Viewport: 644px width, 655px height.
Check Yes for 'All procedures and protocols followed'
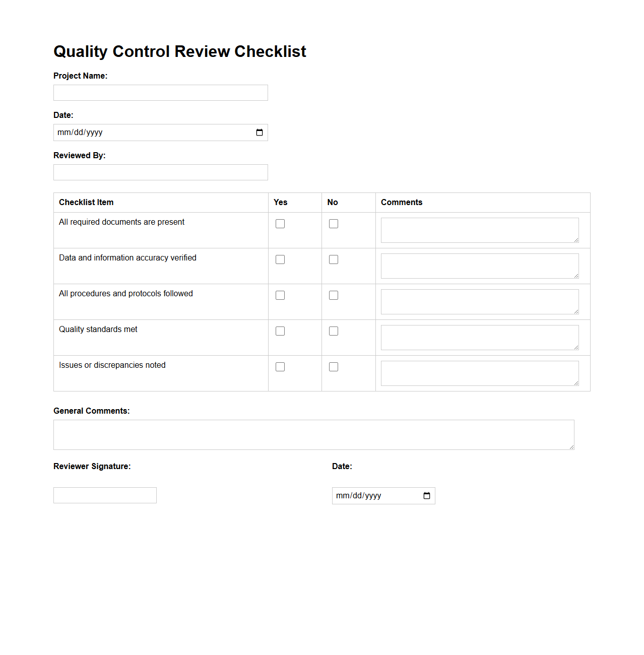click(280, 295)
